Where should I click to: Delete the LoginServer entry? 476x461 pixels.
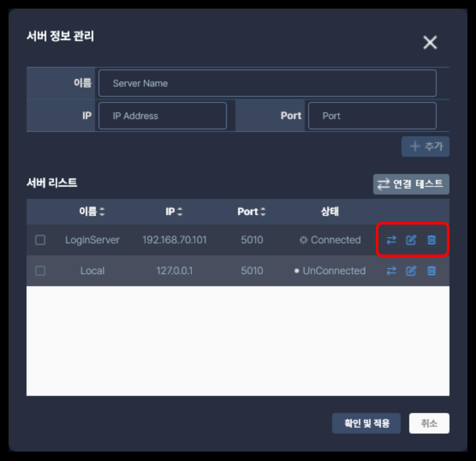click(431, 240)
